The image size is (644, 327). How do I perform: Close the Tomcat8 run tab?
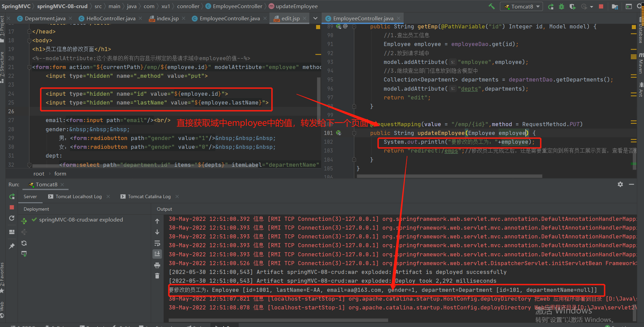tap(62, 185)
